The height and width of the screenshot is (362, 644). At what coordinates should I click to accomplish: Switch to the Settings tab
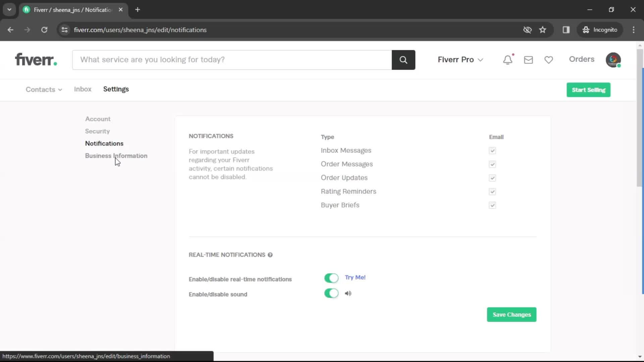tap(116, 89)
